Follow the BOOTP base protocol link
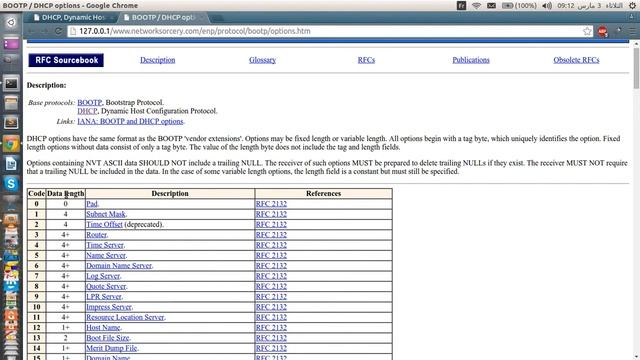The width and height of the screenshot is (640, 360). click(89, 102)
